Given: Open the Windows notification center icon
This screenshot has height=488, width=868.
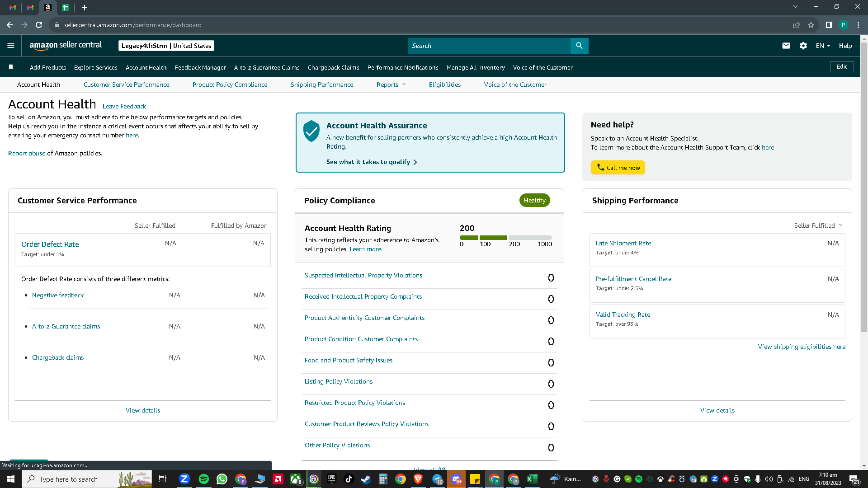Looking at the screenshot, I should point(854,479).
